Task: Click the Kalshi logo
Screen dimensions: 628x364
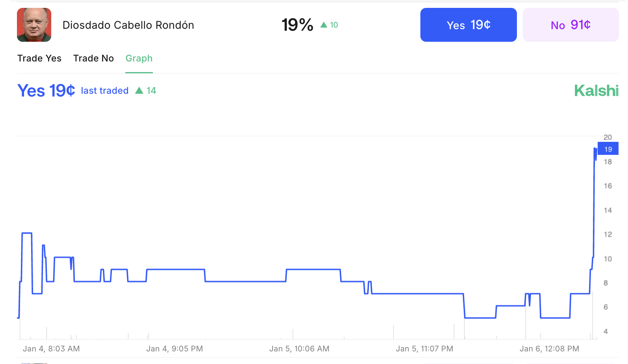Action: pos(596,91)
